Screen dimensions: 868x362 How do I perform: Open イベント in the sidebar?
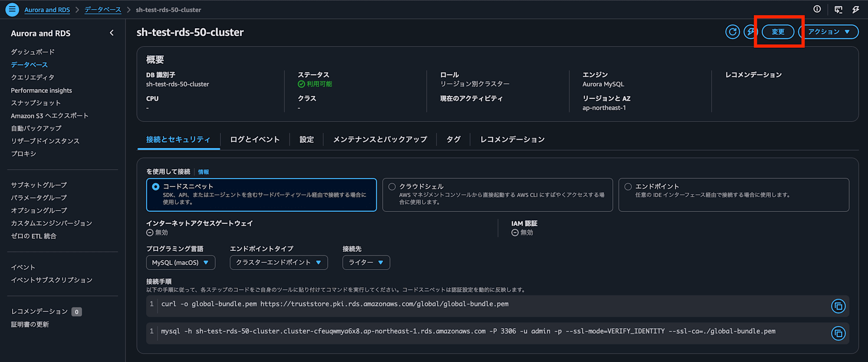23,267
